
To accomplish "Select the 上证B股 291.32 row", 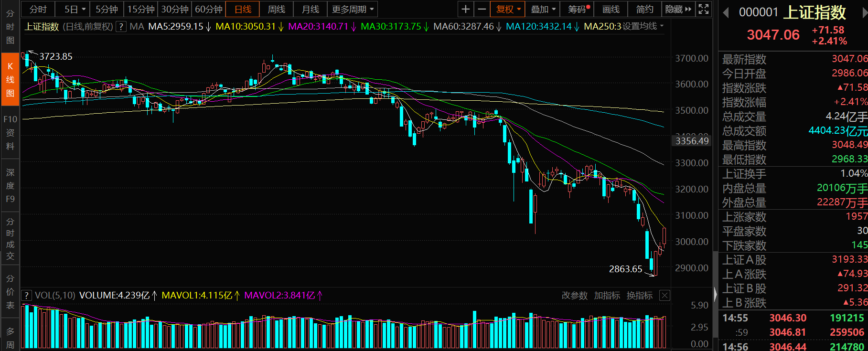I will [793, 288].
